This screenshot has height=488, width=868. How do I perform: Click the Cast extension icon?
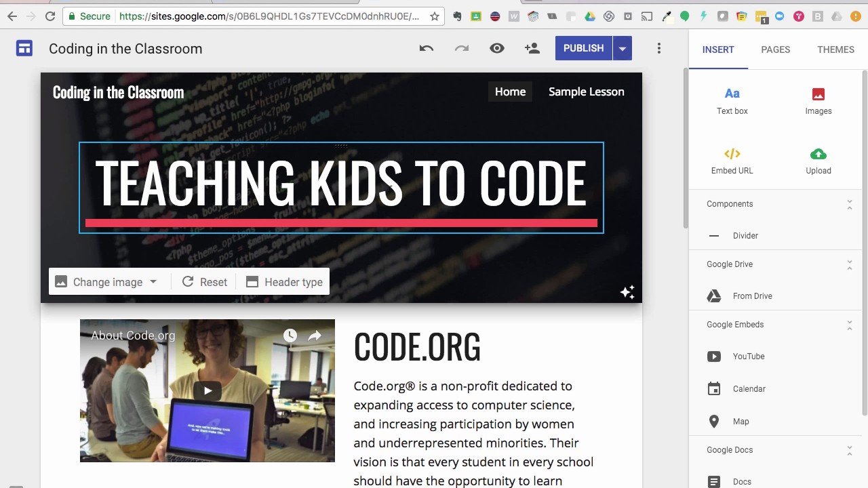tap(647, 16)
